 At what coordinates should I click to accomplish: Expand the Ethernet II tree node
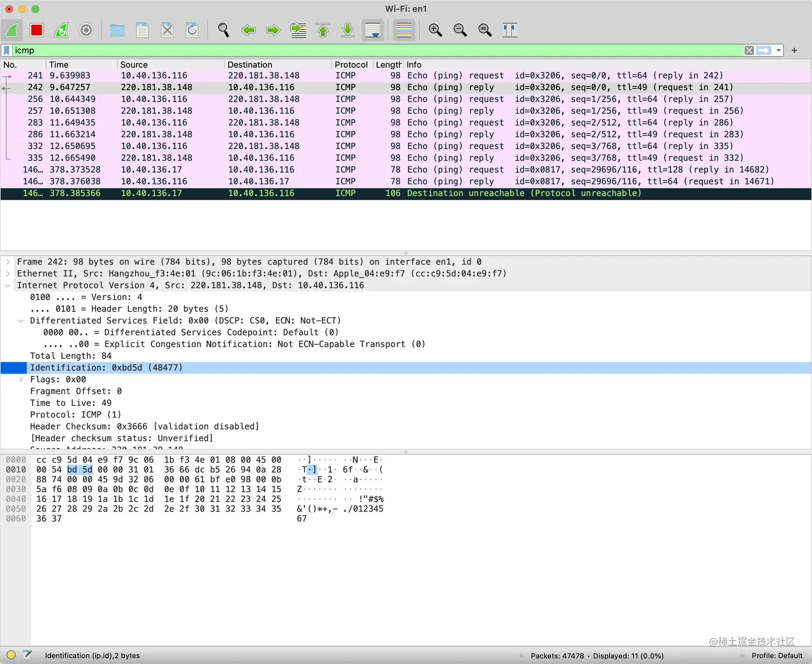8,274
